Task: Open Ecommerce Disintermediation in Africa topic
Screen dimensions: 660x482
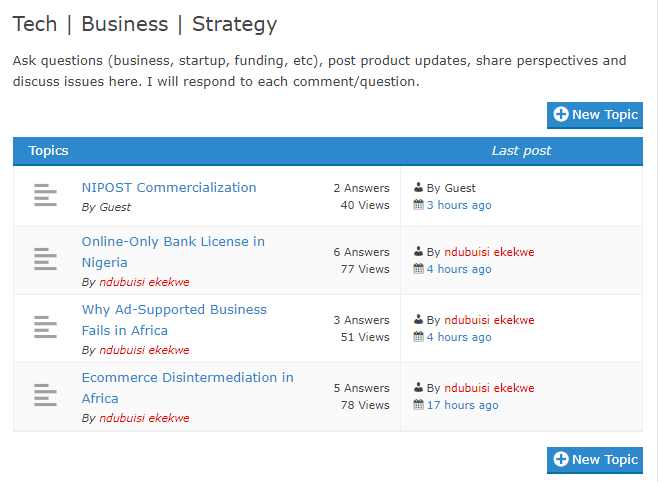Action: (187, 377)
